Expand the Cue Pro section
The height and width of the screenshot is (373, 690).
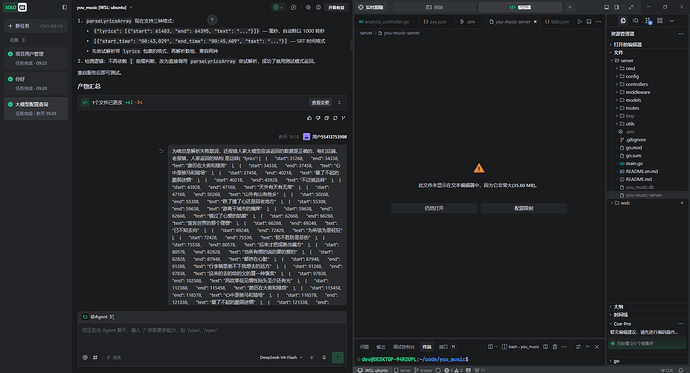622,324
